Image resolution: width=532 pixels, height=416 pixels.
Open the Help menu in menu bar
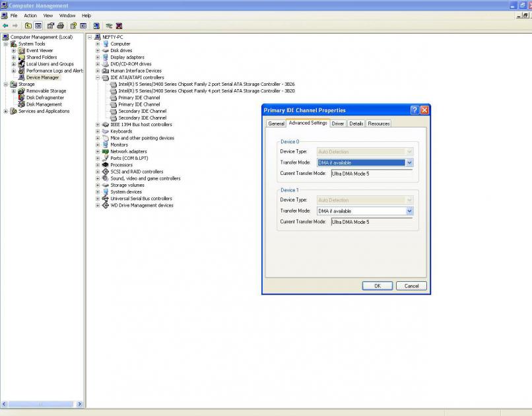tap(86, 16)
